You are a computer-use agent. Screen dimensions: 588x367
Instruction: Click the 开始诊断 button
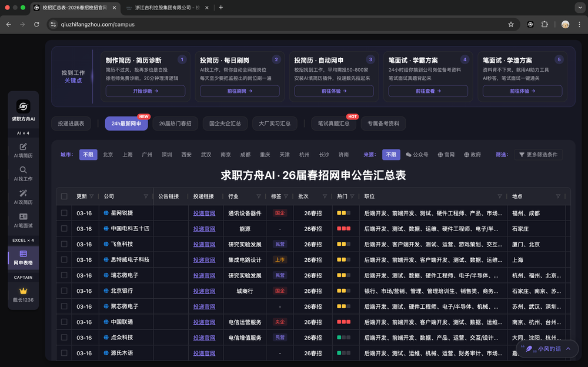click(145, 91)
